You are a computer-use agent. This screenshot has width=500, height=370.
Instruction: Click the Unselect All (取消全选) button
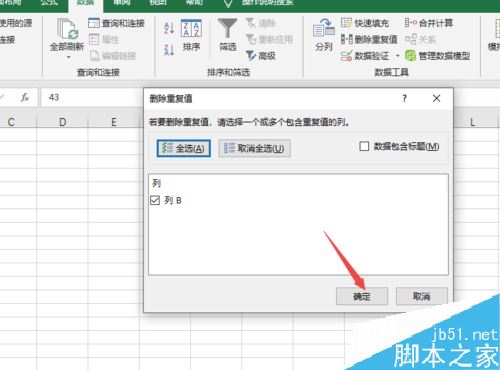click(x=254, y=148)
